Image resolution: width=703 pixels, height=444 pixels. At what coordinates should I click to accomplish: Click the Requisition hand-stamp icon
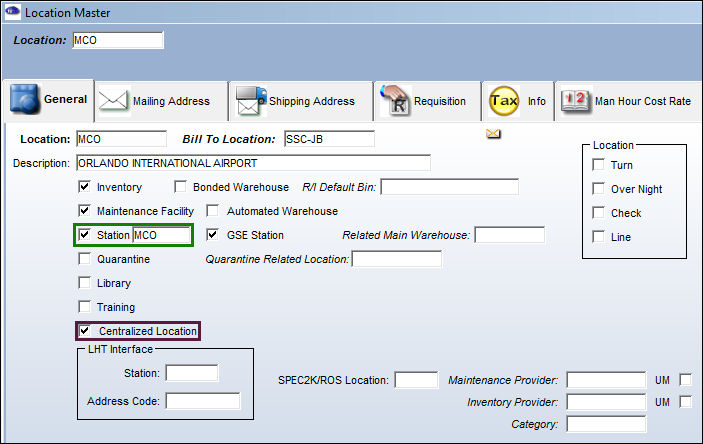click(395, 100)
